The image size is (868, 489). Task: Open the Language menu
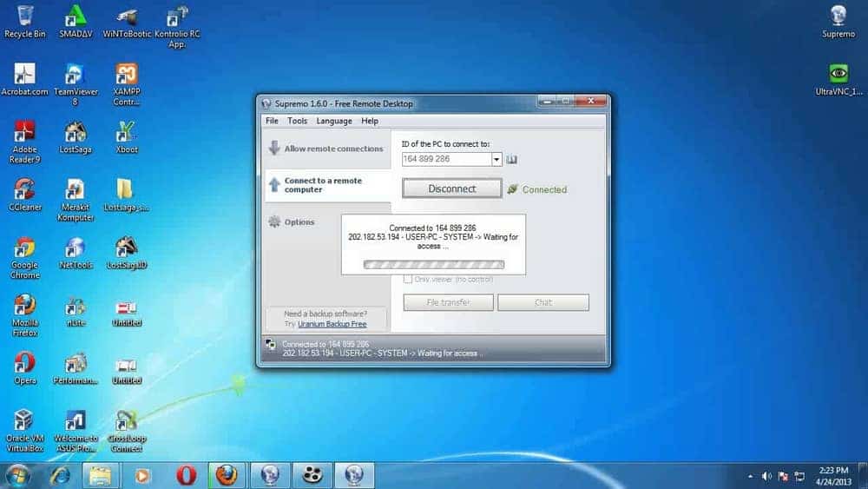(334, 121)
